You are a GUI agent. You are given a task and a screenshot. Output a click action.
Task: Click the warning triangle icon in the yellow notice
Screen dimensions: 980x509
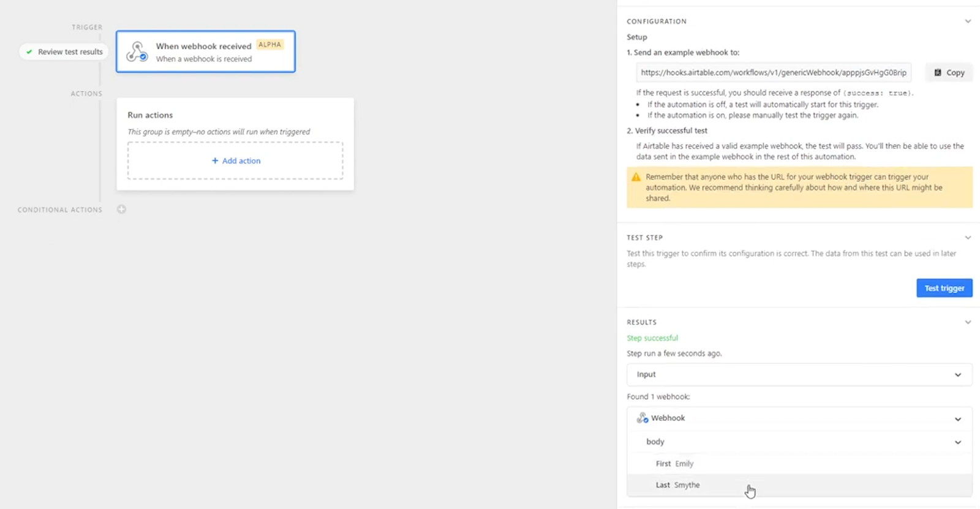[636, 177]
